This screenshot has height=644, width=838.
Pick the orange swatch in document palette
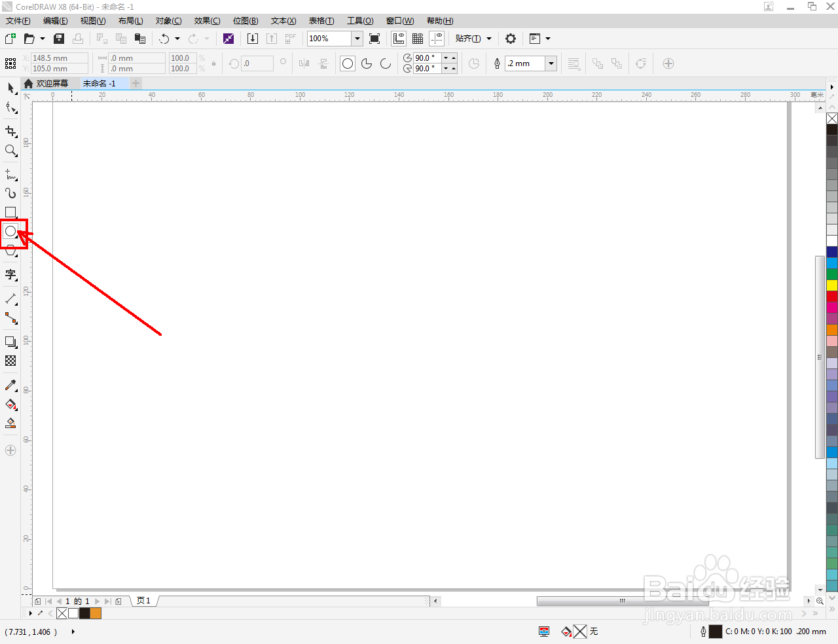tap(96, 613)
